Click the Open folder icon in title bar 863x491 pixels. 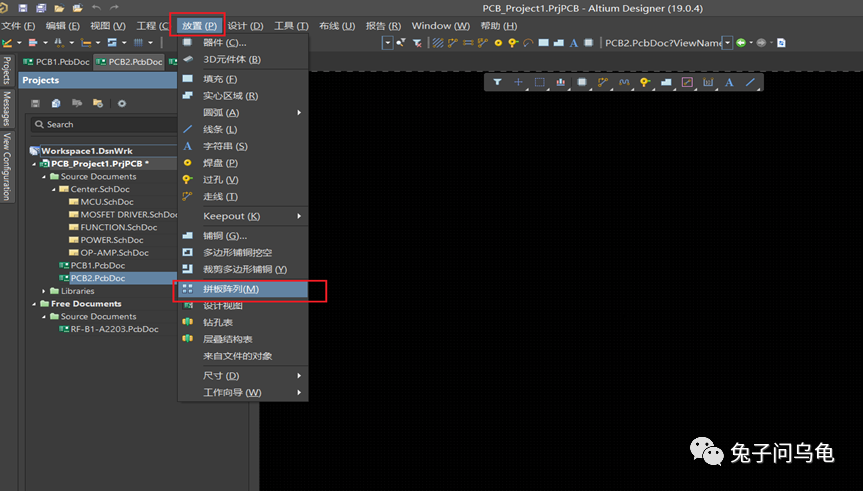click(59, 8)
